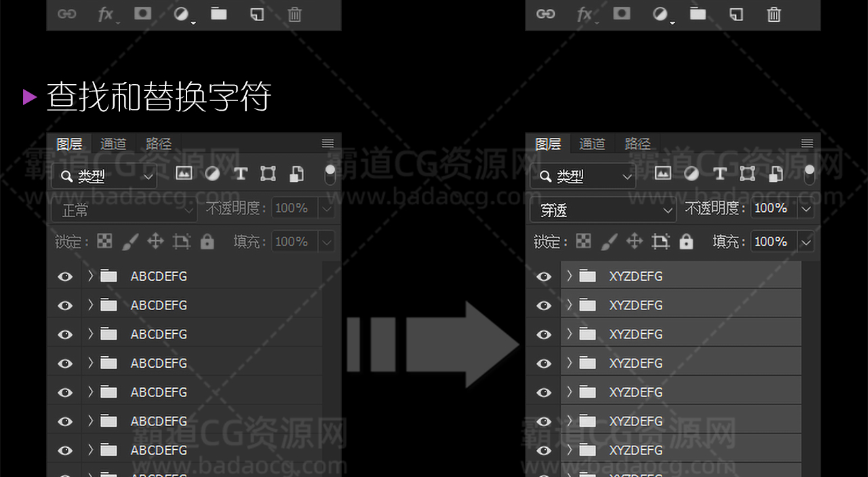This screenshot has width=868, height=477.
Task: Click the adjustment layer filter icon in right panel
Action: 691,174
